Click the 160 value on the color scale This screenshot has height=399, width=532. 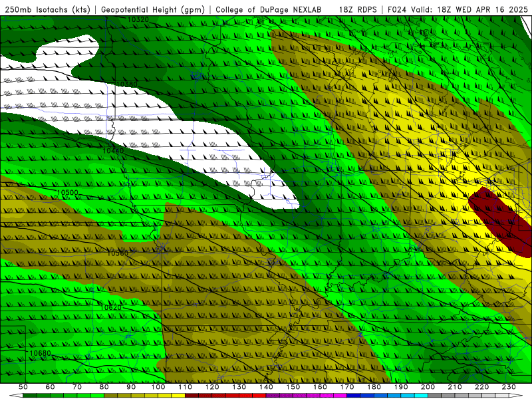[320, 387]
